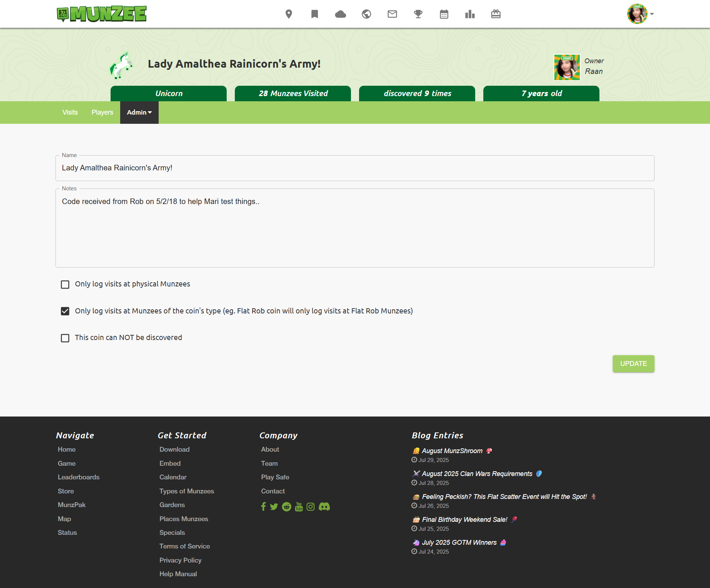
Task: Uncheck only log visits at coin's type
Action: 65,311
